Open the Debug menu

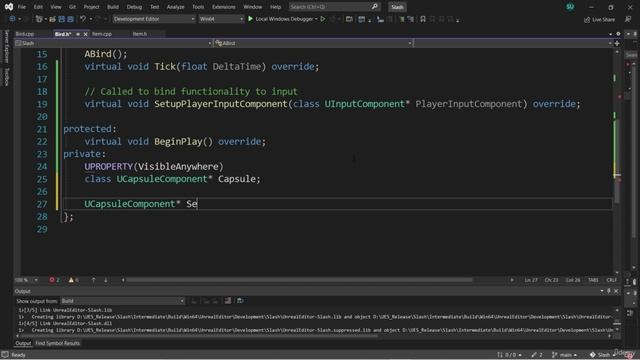pyautogui.click(x=134, y=7)
